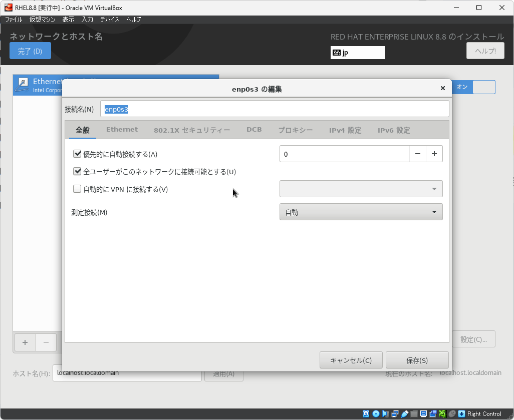
Task: Toggle auto-connect with priority checkbox
Action: 77,154
